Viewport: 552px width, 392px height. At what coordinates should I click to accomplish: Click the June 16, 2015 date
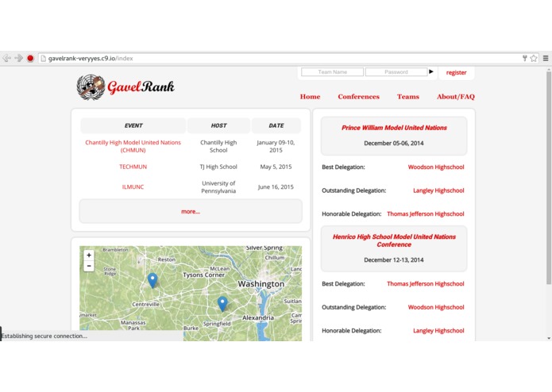pos(276,187)
